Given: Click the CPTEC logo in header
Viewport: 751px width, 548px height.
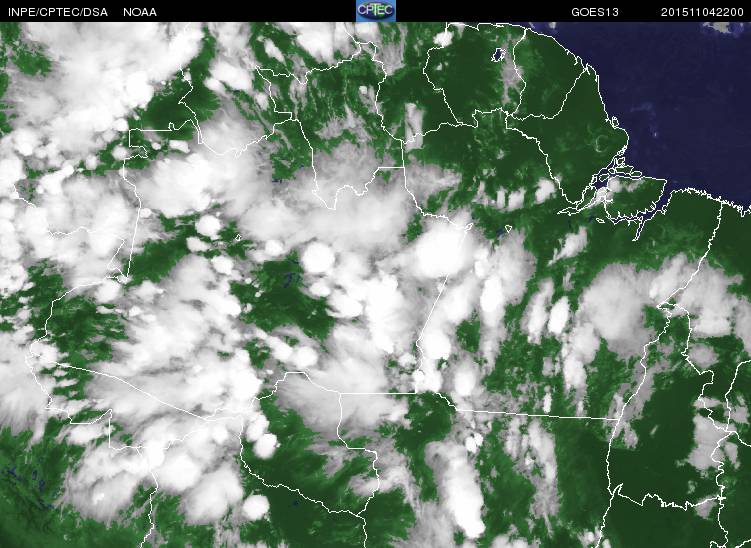Looking at the screenshot, I should [x=376, y=11].
